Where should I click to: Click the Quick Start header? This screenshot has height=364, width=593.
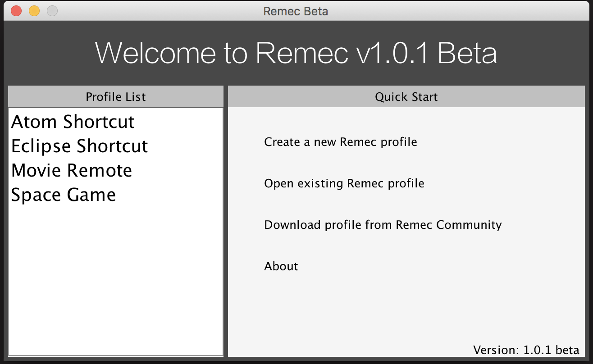point(406,96)
